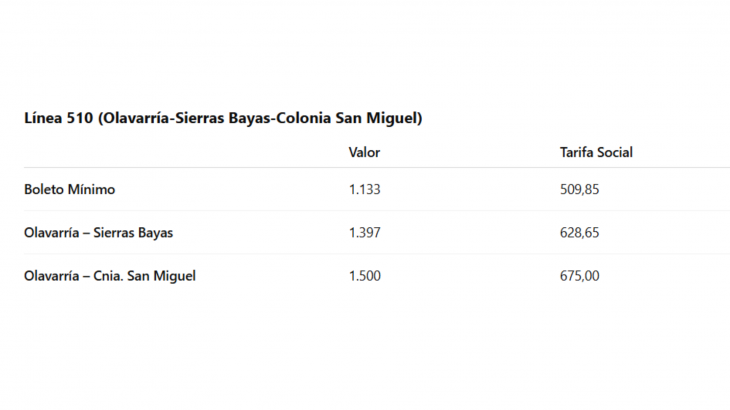Click the word "Mínimo" in first row
Viewport: 730px width, 410px height.
[91, 189]
